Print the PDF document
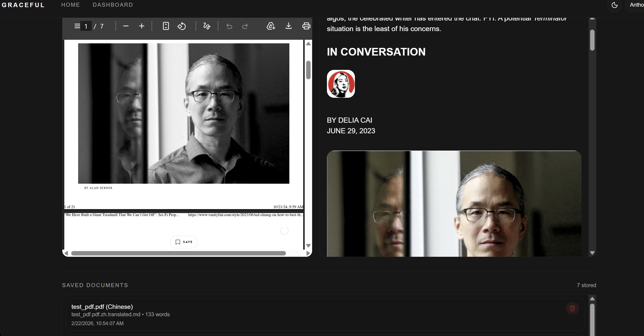Image resolution: width=644 pixels, height=336 pixels. pyautogui.click(x=306, y=26)
